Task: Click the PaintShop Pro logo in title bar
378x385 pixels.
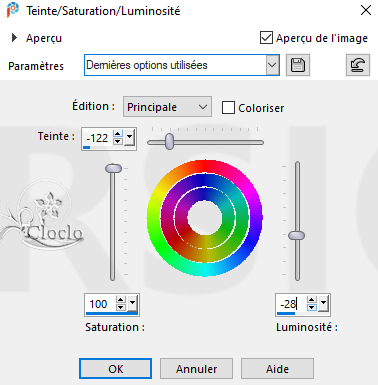Action: click(x=13, y=10)
